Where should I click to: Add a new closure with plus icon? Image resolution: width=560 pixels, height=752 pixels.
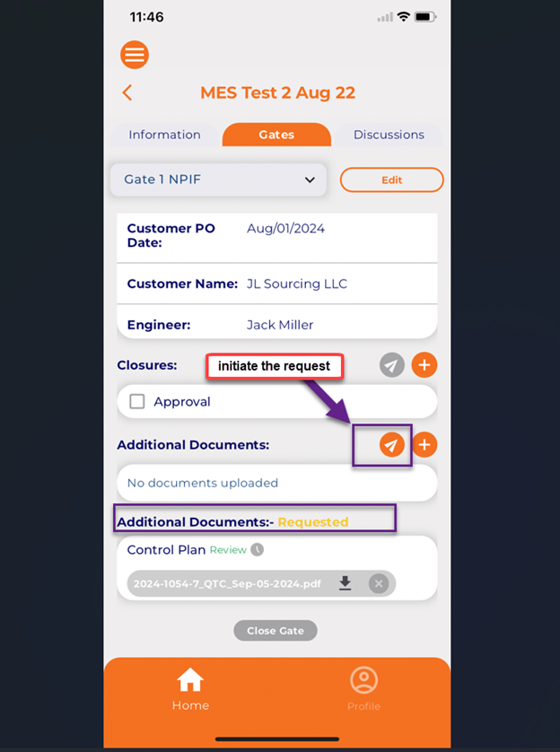(424, 365)
